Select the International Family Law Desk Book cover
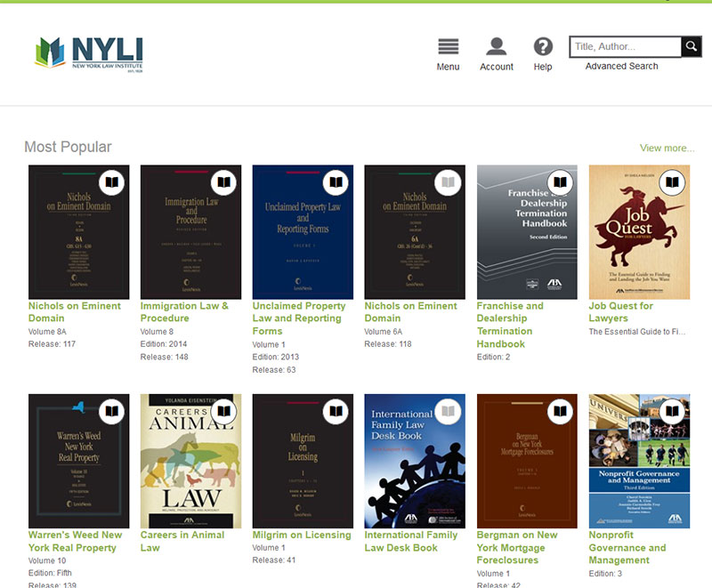 pyautogui.click(x=415, y=461)
